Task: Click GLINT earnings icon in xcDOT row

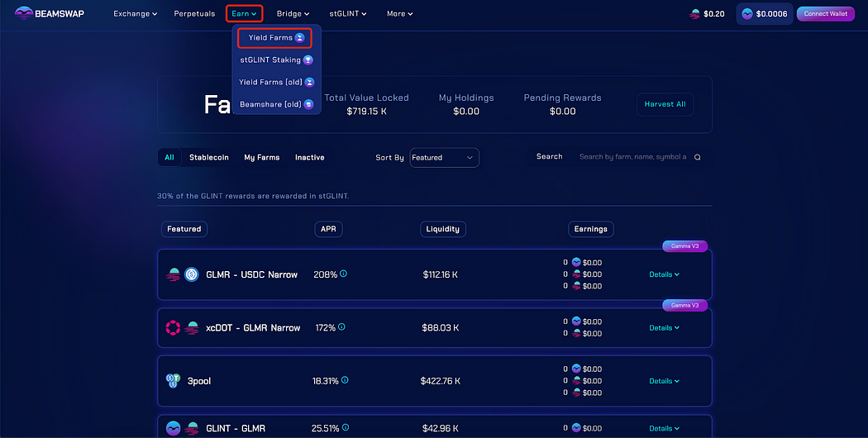Action: (x=576, y=321)
